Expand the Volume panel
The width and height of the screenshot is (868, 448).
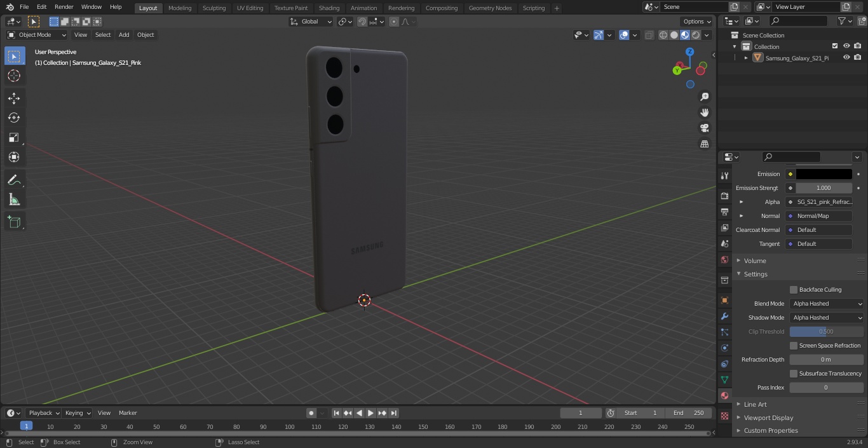[755, 261]
